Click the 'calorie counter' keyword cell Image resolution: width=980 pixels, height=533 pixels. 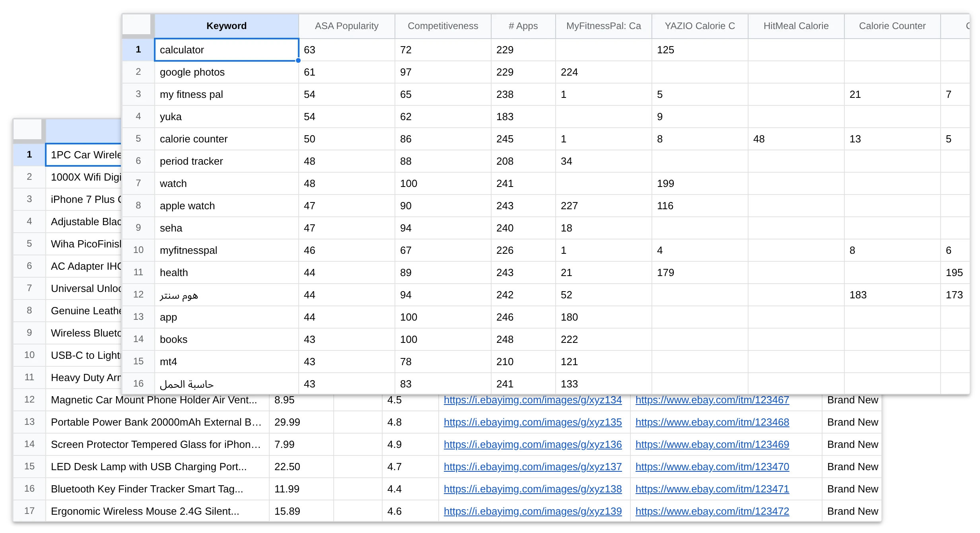click(226, 139)
